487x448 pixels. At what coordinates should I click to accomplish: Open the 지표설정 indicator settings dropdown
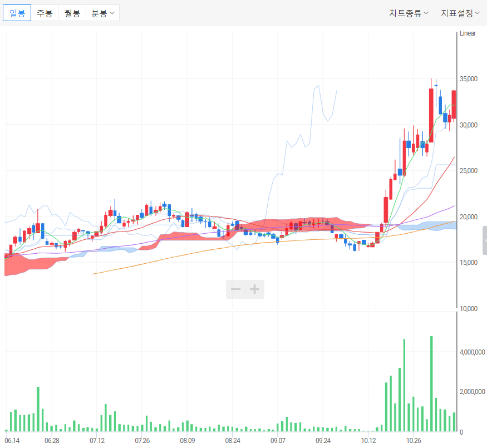point(460,13)
